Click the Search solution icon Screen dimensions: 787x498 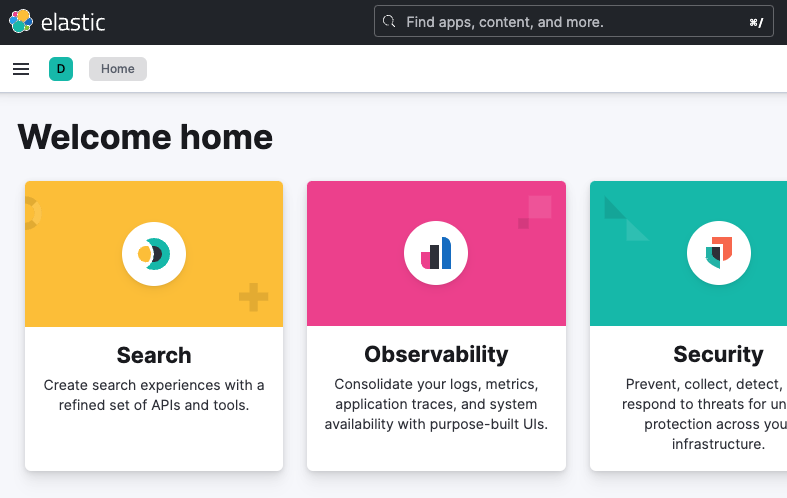pyautogui.click(x=154, y=254)
